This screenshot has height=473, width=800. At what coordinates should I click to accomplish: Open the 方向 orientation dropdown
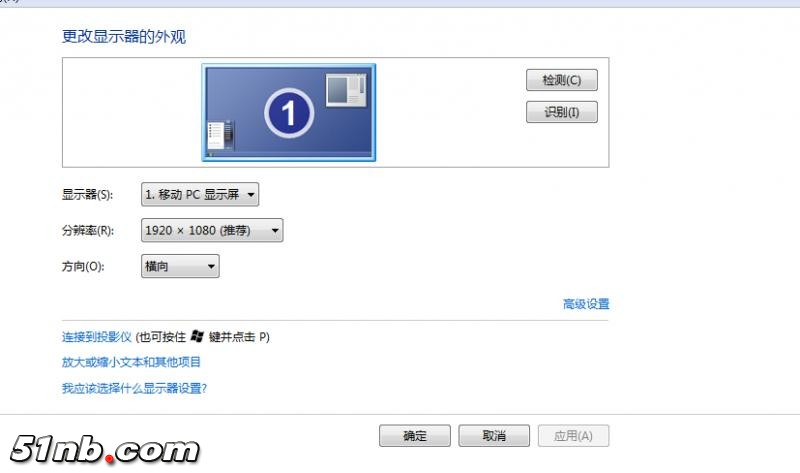pyautogui.click(x=180, y=266)
